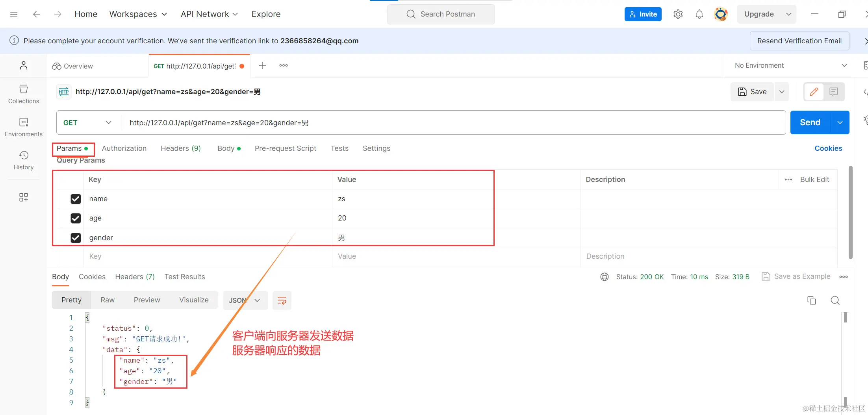Viewport: 868px width, 415px height.
Task: Select the Params tab
Action: pyautogui.click(x=72, y=148)
